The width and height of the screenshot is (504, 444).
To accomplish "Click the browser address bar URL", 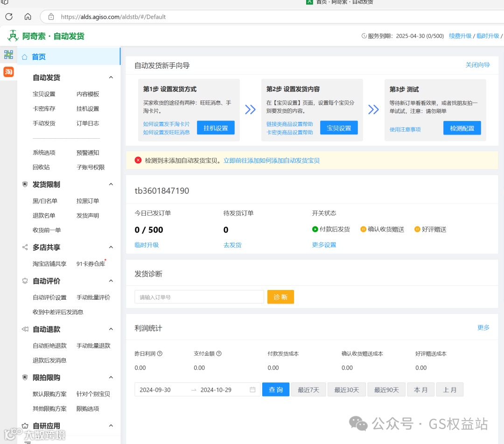I will tap(113, 17).
